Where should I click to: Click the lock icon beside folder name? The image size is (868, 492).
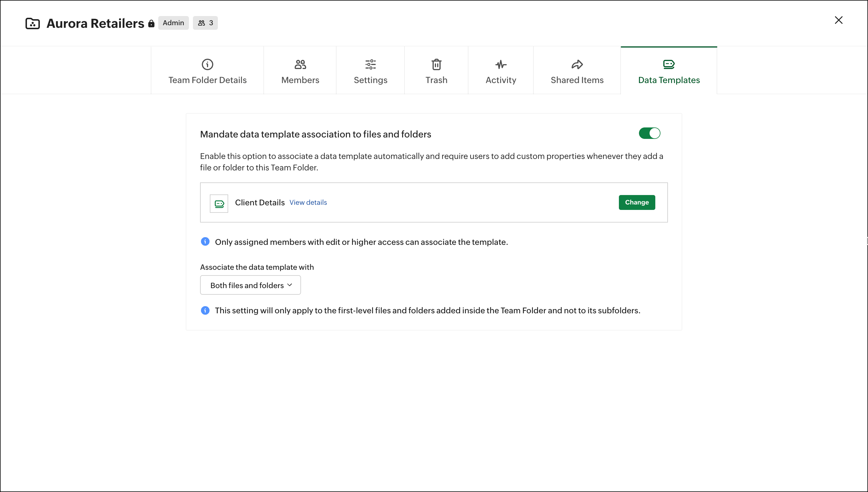click(151, 23)
